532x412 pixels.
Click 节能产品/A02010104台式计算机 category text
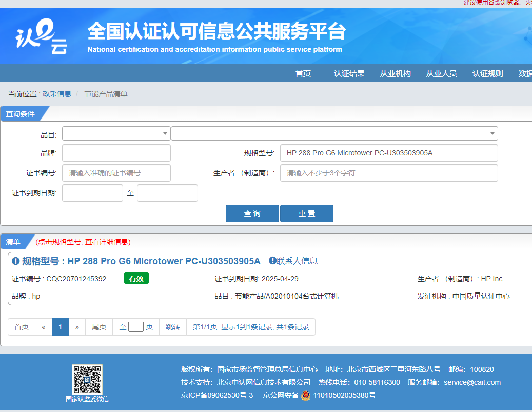coord(287,296)
